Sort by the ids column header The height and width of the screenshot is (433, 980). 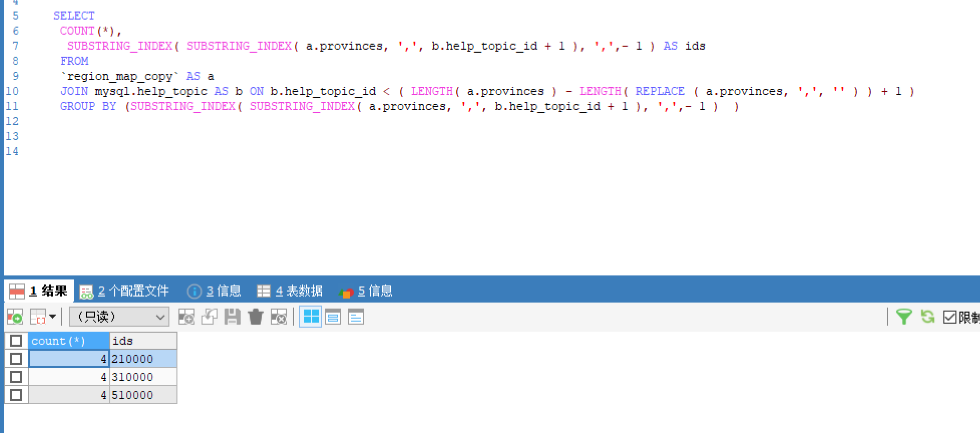tap(143, 341)
